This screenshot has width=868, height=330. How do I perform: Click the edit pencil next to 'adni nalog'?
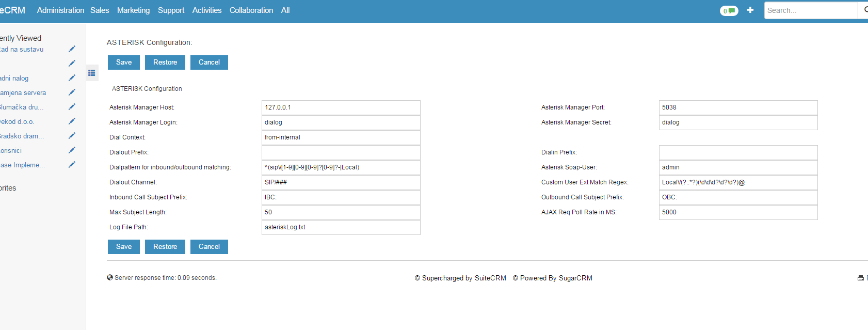point(72,78)
